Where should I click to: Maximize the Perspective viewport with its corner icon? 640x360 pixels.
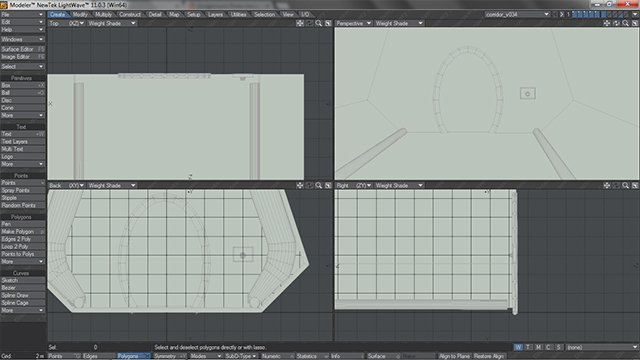click(635, 23)
